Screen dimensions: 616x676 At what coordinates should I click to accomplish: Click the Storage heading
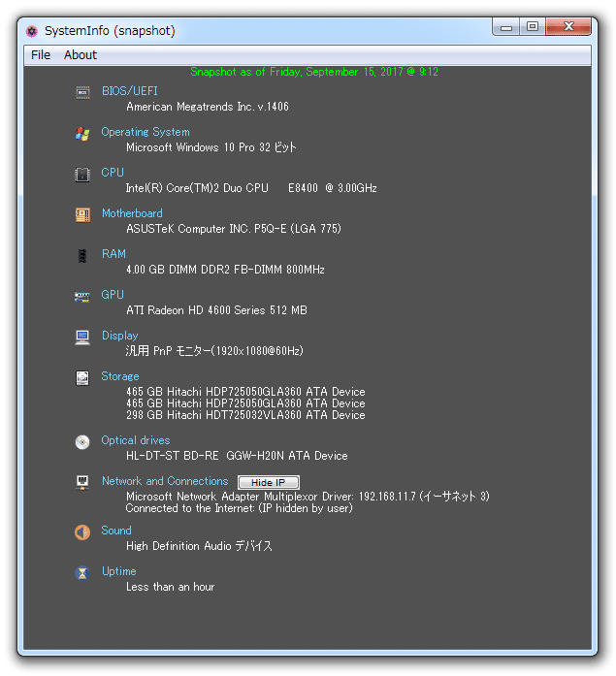coord(120,376)
